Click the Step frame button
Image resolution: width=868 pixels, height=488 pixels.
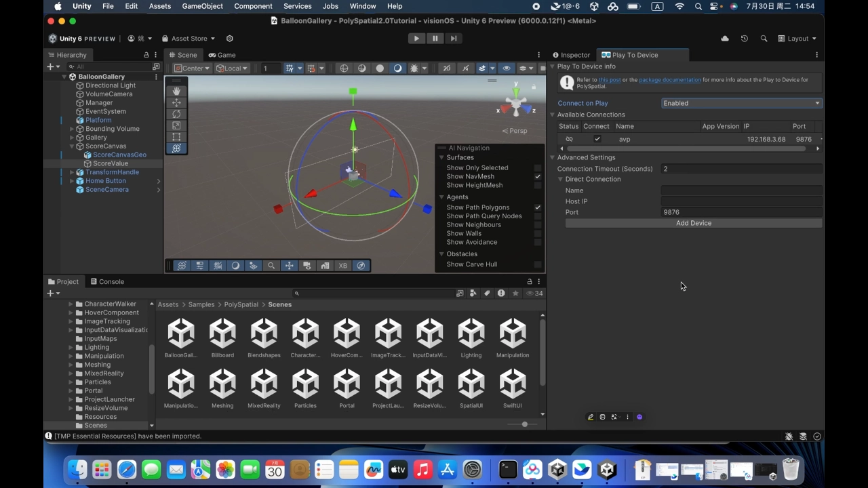tap(454, 39)
